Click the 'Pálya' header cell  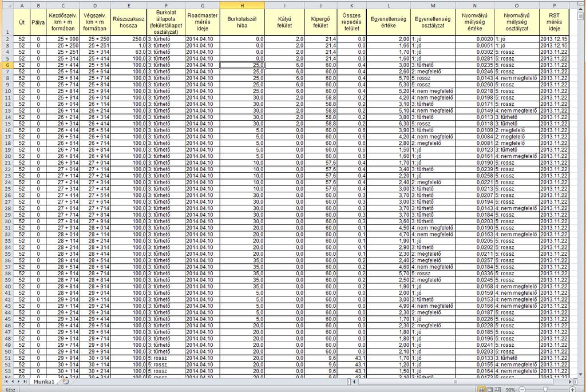(x=38, y=22)
